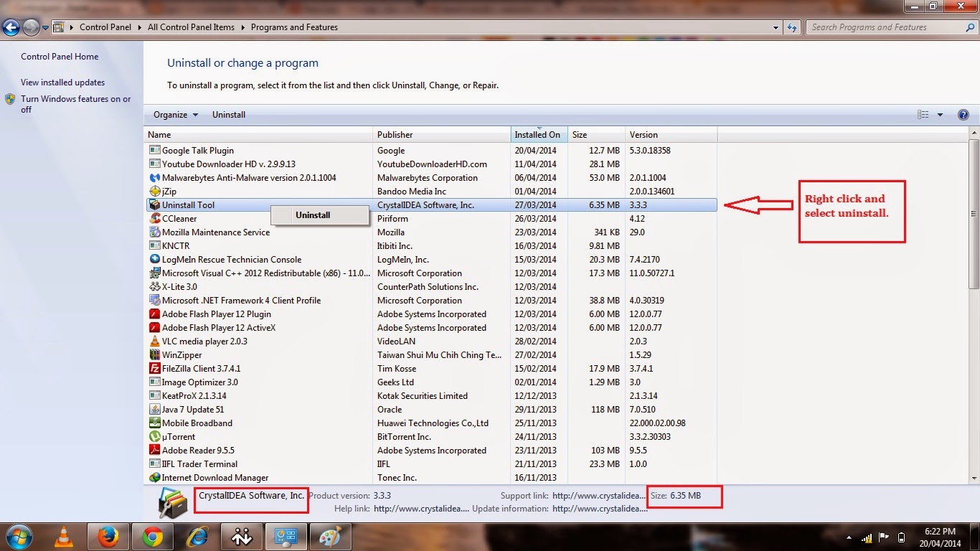Screen dimensions: 980x551
Task: Select Java 7 Update 51 row
Action: point(431,410)
